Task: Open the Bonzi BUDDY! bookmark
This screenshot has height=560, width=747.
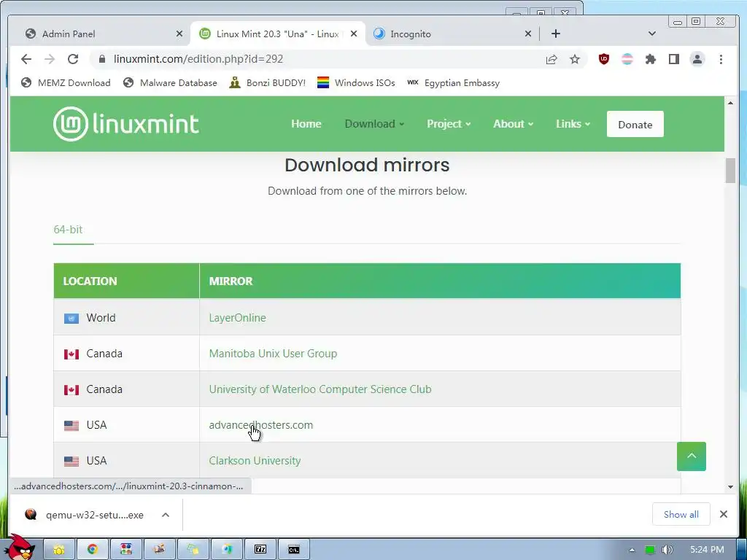Action: [267, 83]
